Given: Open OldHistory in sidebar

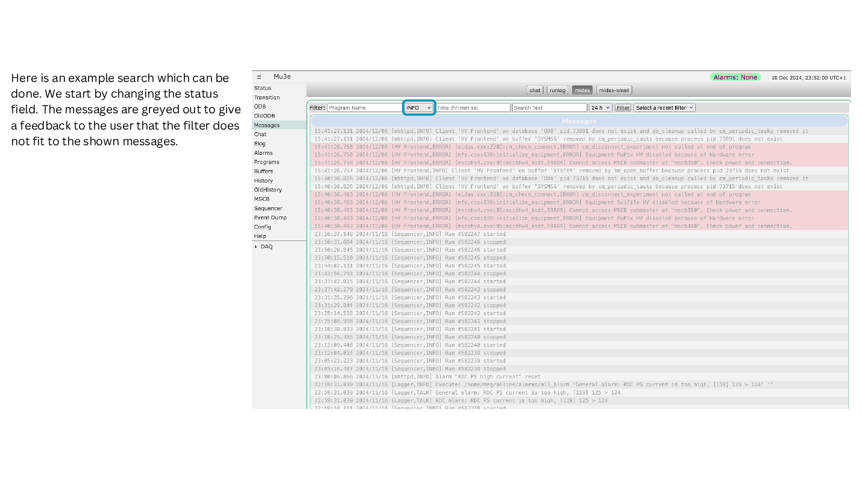Looking at the screenshot, I should tap(268, 190).
